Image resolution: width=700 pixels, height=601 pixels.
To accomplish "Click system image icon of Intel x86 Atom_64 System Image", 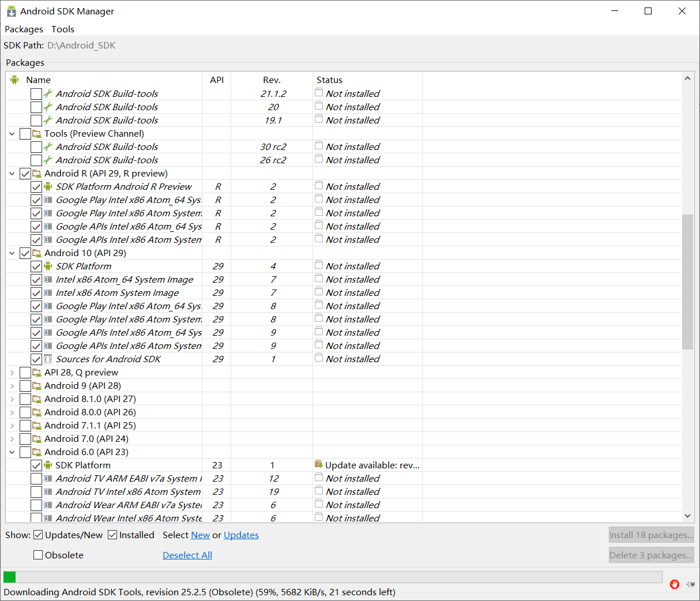I will [48, 279].
